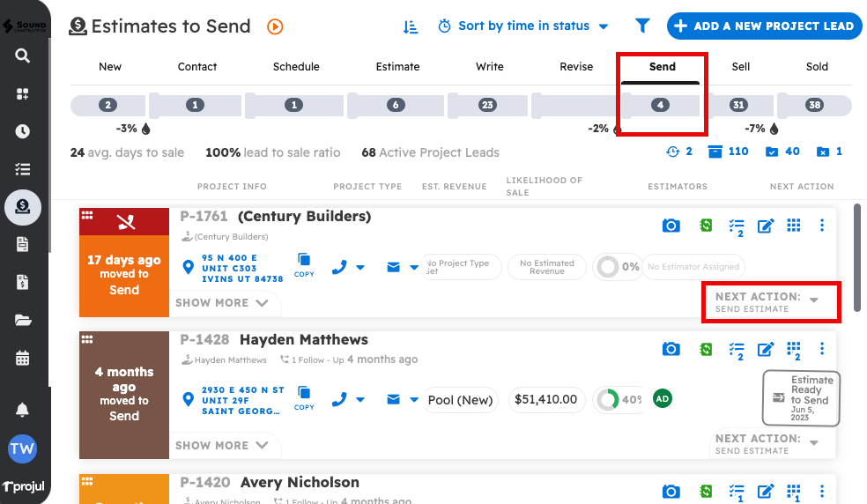The height and width of the screenshot is (504, 867).
Task: Open the calendar icon in sidebar
Action: tap(23, 358)
